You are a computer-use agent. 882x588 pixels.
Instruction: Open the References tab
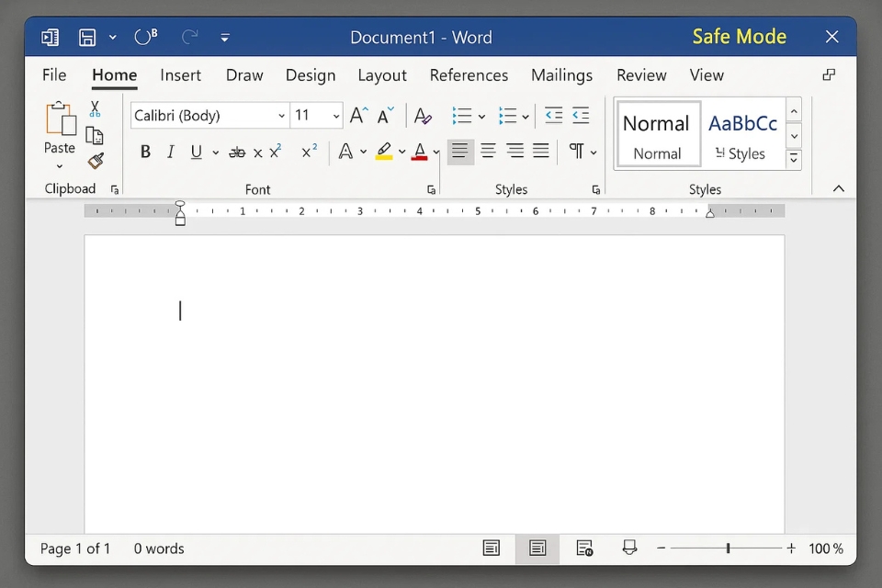pos(469,75)
